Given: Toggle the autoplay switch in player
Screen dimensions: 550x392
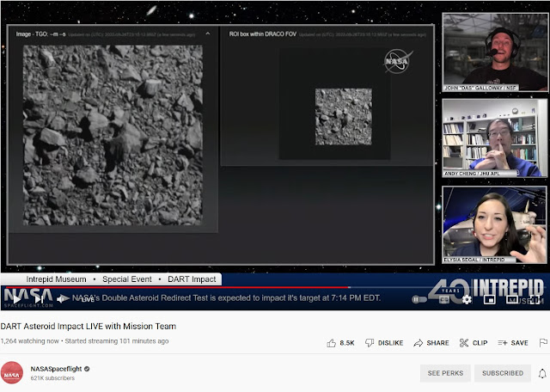Looking at the screenshot, I should [x=419, y=299].
